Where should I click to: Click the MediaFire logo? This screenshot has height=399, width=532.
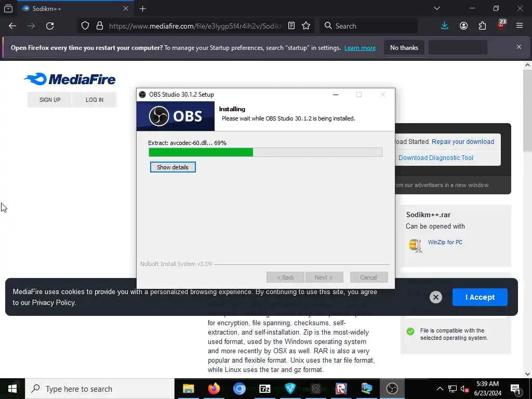click(x=70, y=79)
